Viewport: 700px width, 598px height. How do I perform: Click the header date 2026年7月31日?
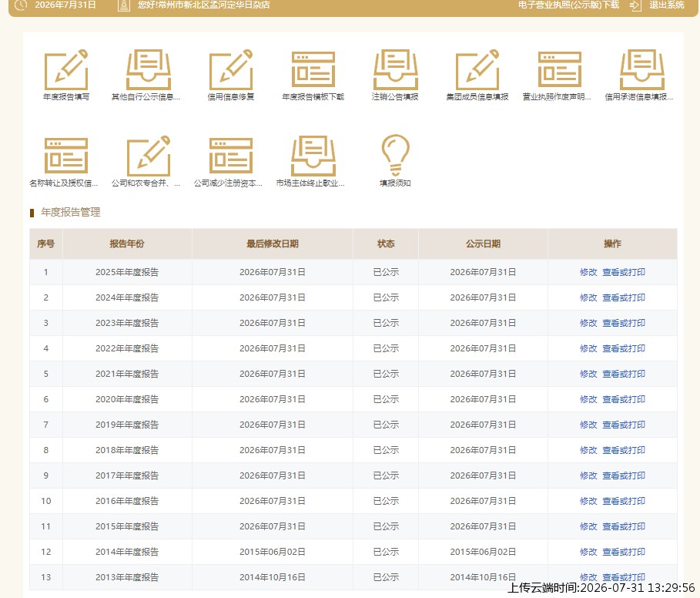[x=65, y=5]
